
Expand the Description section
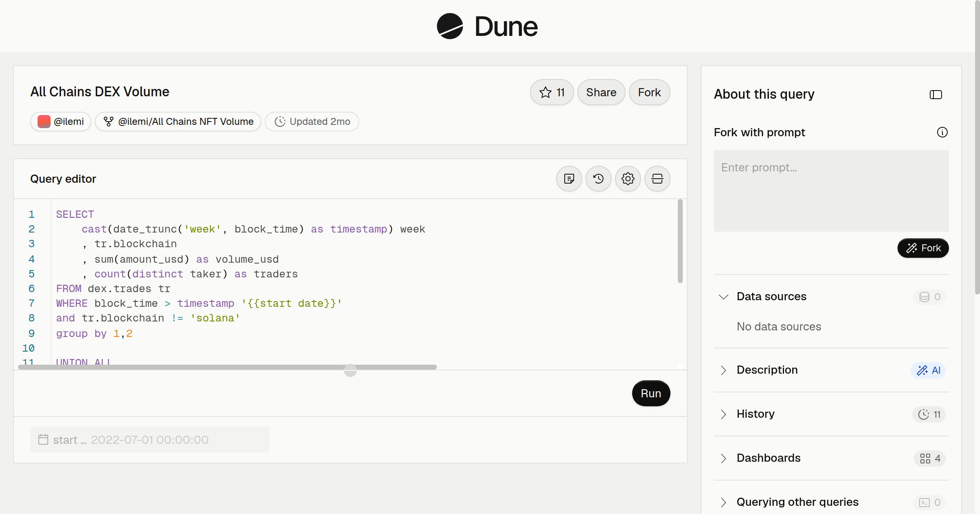click(x=724, y=370)
